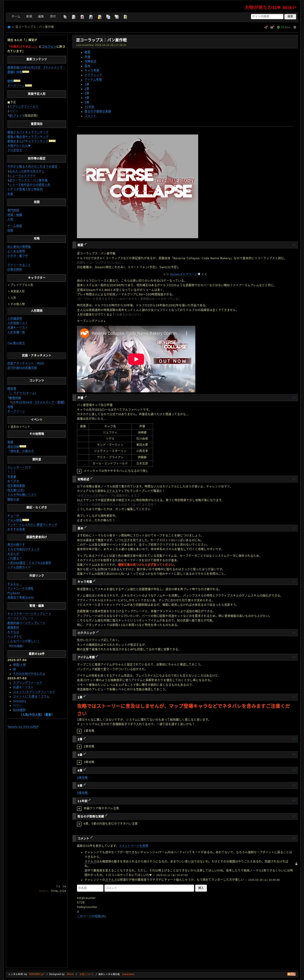Click the new page list icon
The image size is (304, 980).
click(x=116, y=17)
